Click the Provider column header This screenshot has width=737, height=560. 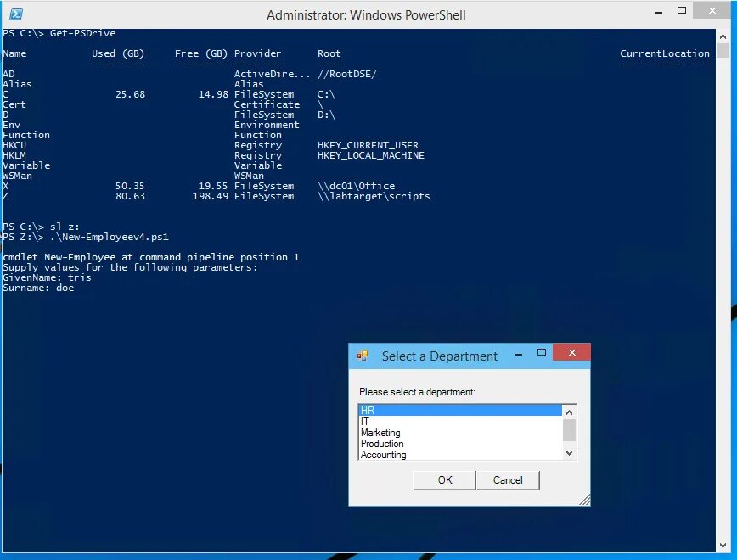click(x=257, y=53)
